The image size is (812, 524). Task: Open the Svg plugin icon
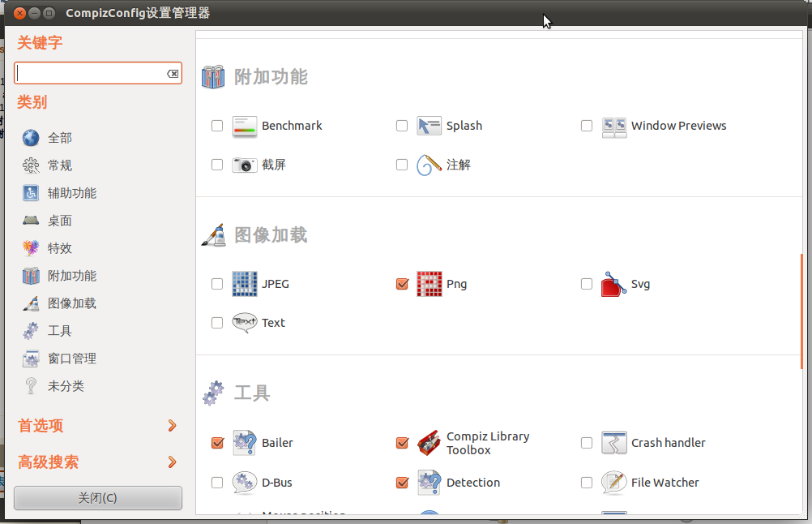click(x=614, y=284)
